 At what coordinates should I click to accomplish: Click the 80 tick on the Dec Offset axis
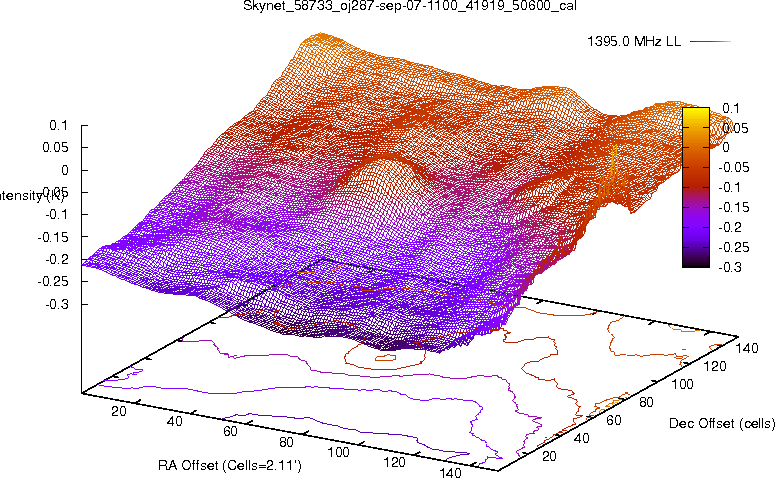tap(646, 402)
